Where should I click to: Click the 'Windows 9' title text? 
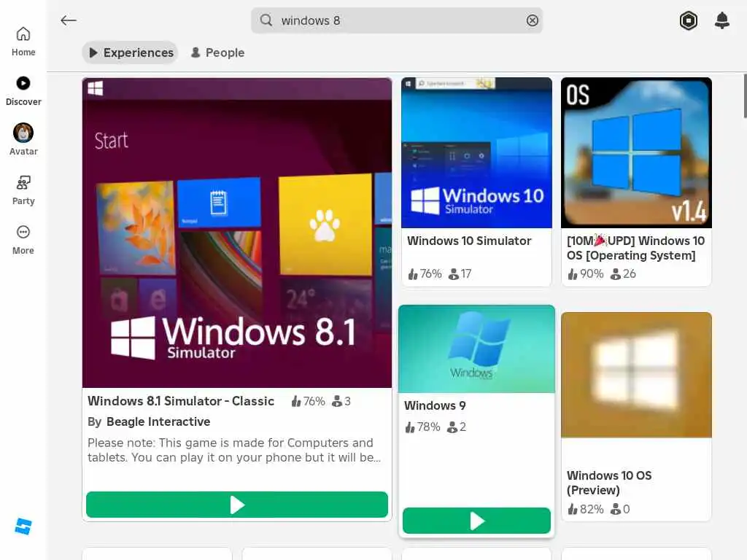tap(435, 405)
